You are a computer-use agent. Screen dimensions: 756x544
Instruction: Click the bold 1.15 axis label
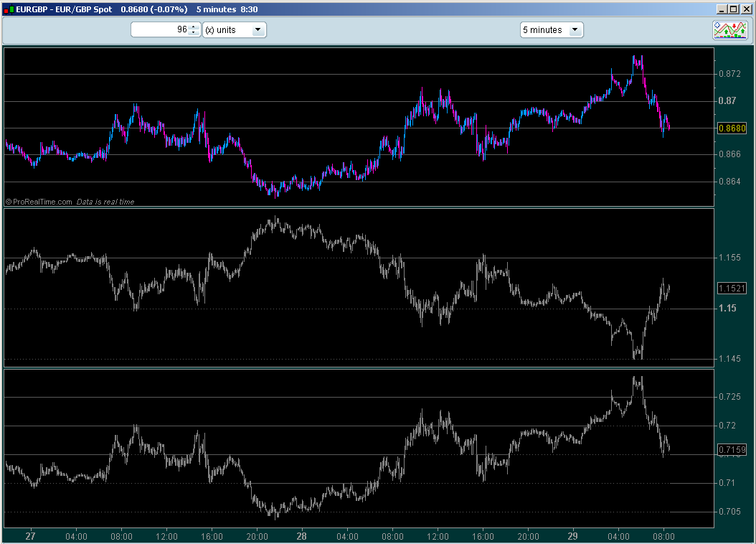[x=727, y=308]
